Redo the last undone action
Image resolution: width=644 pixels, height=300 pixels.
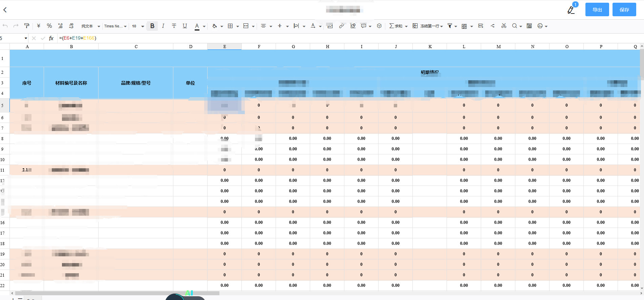16,26
